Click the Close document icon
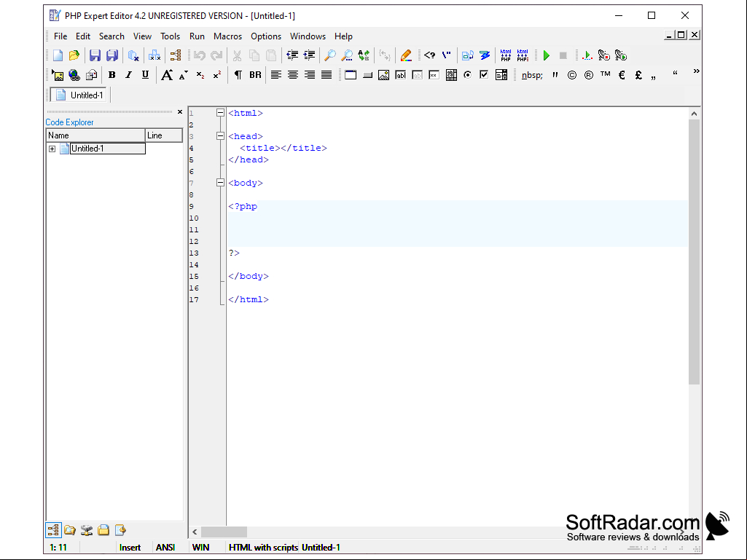 [x=133, y=56]
